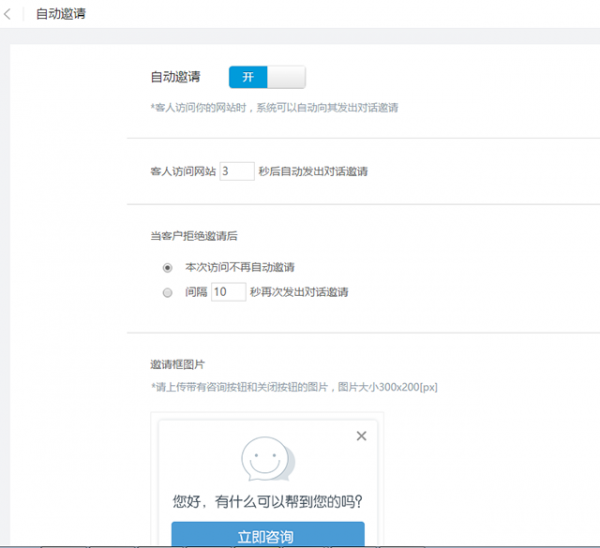Click the invitation box image preview
The image size is (600, 548).
point(267,480)
